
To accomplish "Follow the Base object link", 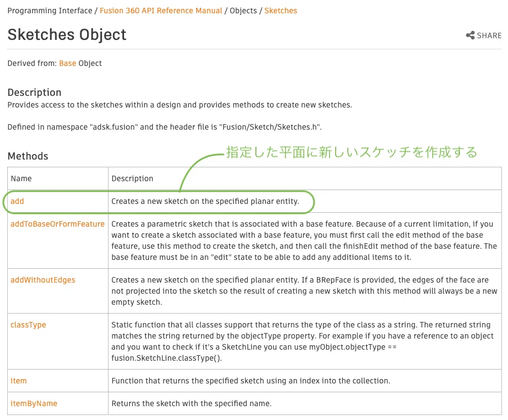I will tap(68, 63).
